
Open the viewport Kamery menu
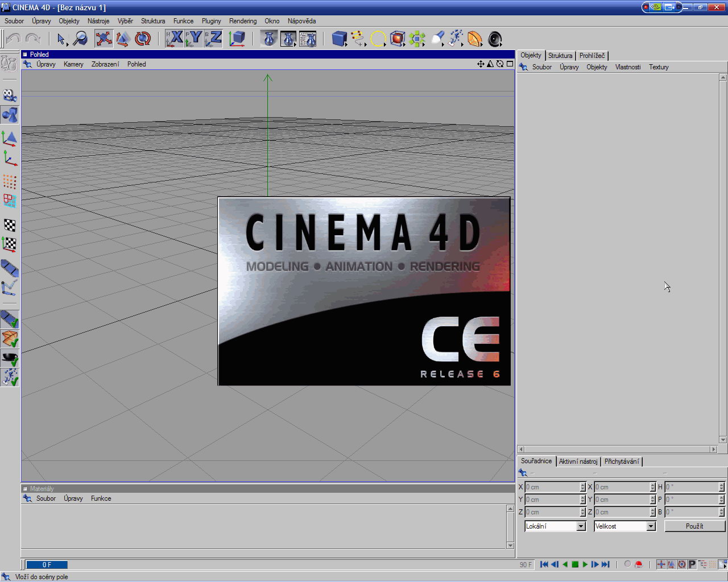(73, 64)
